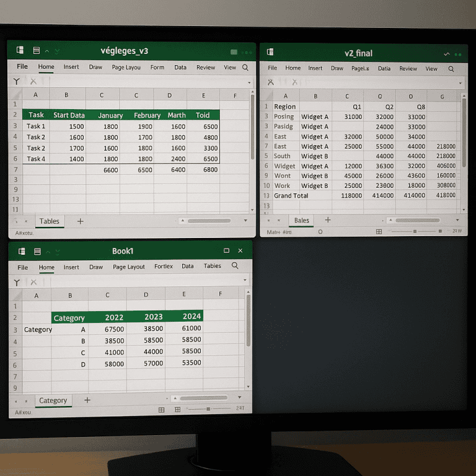Click the search magnifier in the Book1 ribbon
Screen dimensions: 476x476
[x=235, y=266]
